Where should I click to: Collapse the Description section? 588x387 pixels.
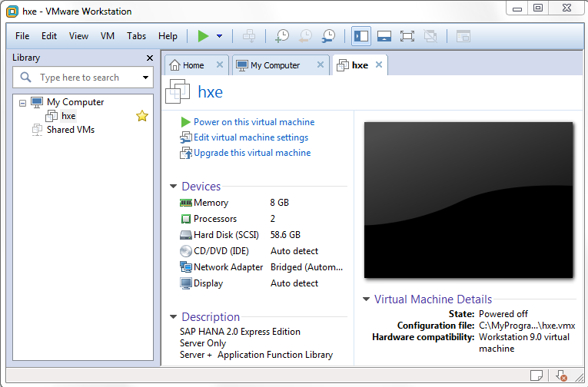[x=173, y=317]
